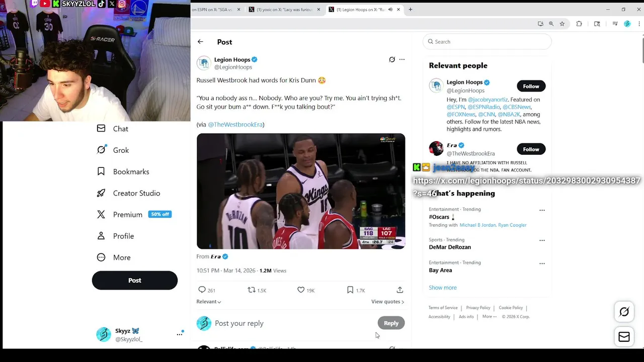Open @NBA2K link in bio
The height and width of the screenshot is (362, 644).
pyautogui.click(x=509, y=114)
